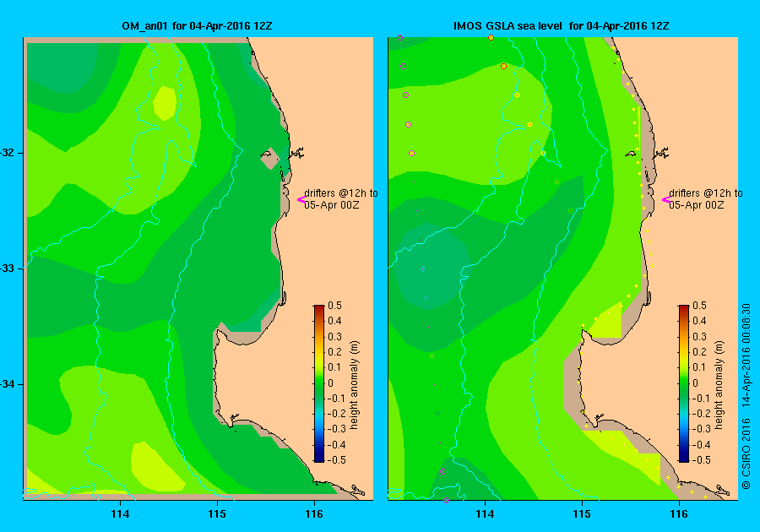Click the magenta drifter arrow in IMOS GSLA legend

coord(665,199)
